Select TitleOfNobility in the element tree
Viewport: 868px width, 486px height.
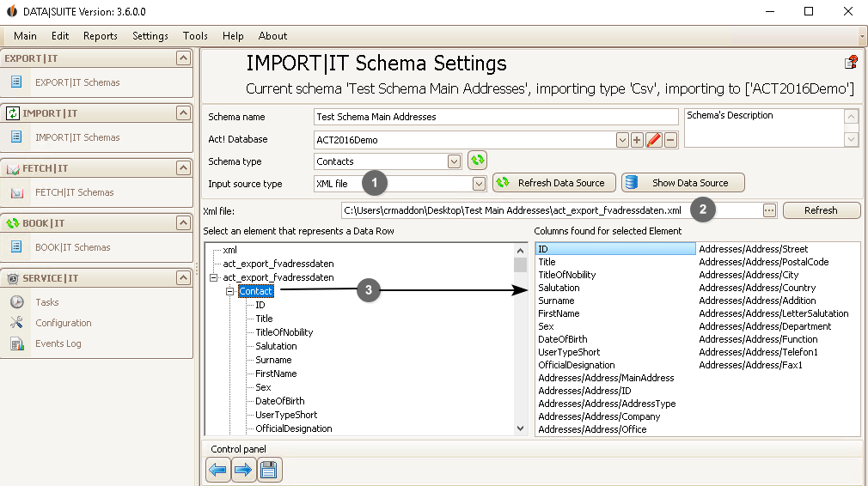(284, 332)
